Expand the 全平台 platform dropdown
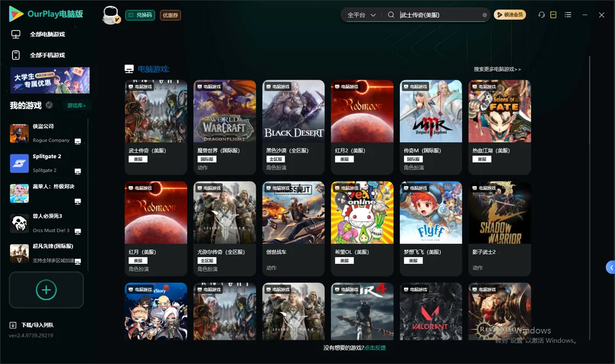The height and width of the screenshot is (364, 615). coord(361,15)
